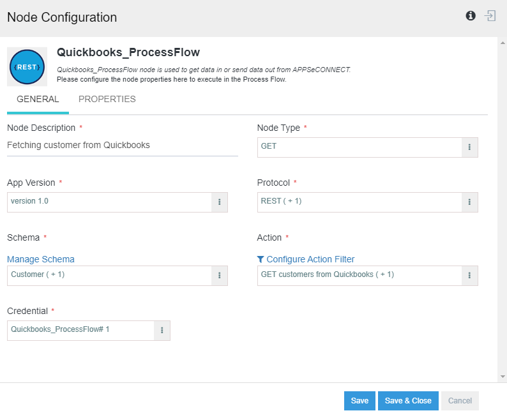Select the GENERAL tab
The width and height of the screenshot is (507, 420).
pos(38,100)
